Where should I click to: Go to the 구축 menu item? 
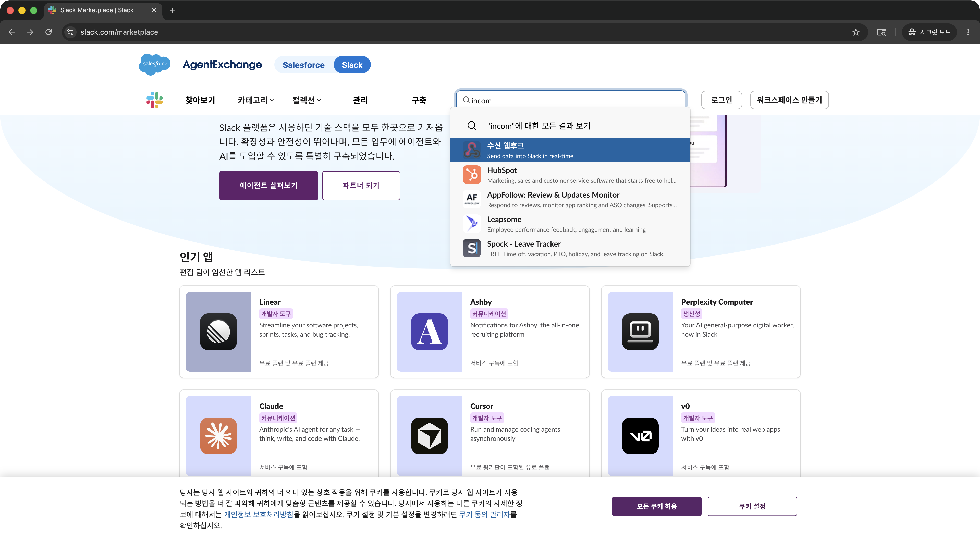(x=419, y=100)
